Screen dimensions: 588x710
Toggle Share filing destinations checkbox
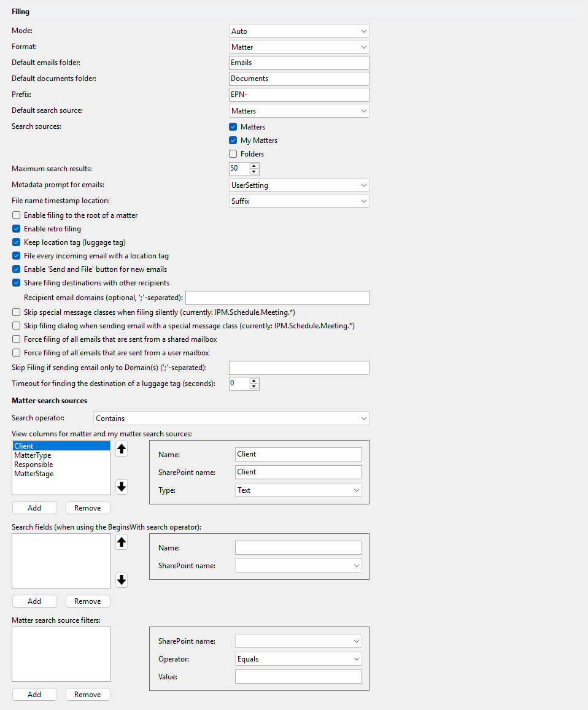(x=17, y=283)
